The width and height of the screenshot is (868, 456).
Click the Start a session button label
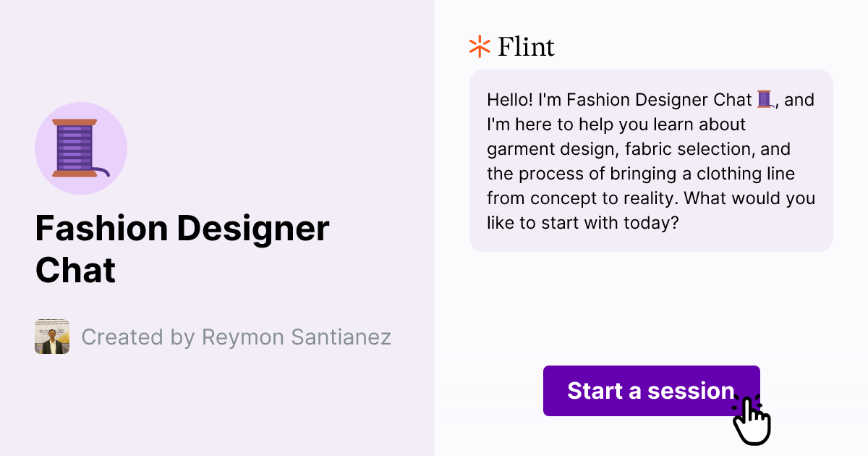pos(650,391)
